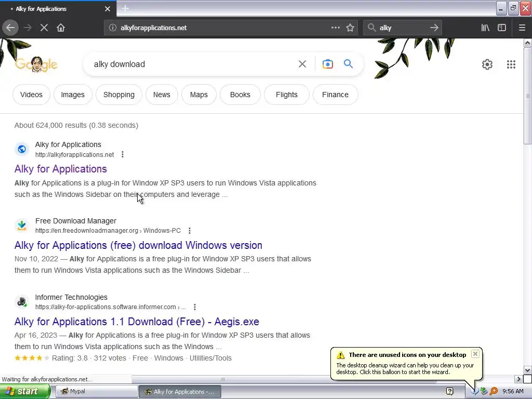Open the Library bookmarks icon
This screenshot has height=399, width=532.
coord(485,28)
